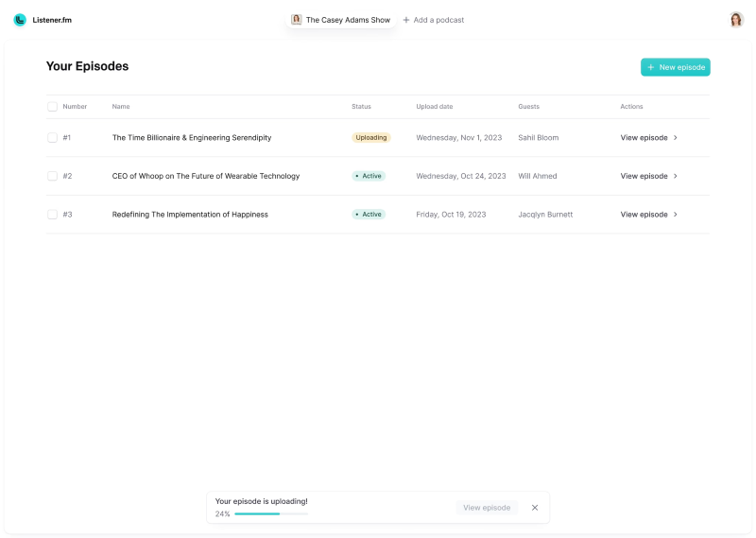This screenshot has width=756, height=538.
Task: Click chevron next to View episode for #3
Action: point(676,215)
